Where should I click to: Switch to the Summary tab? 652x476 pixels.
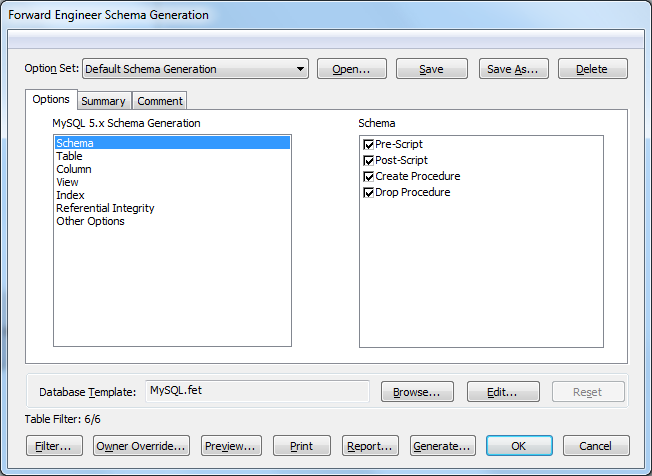pyautogui.click(x=104, y=101)
